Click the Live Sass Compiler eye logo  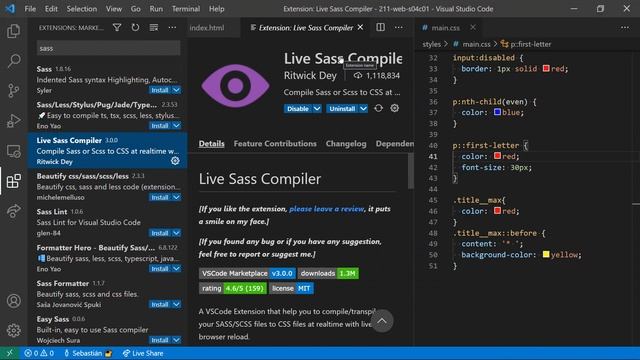point(235,86)
